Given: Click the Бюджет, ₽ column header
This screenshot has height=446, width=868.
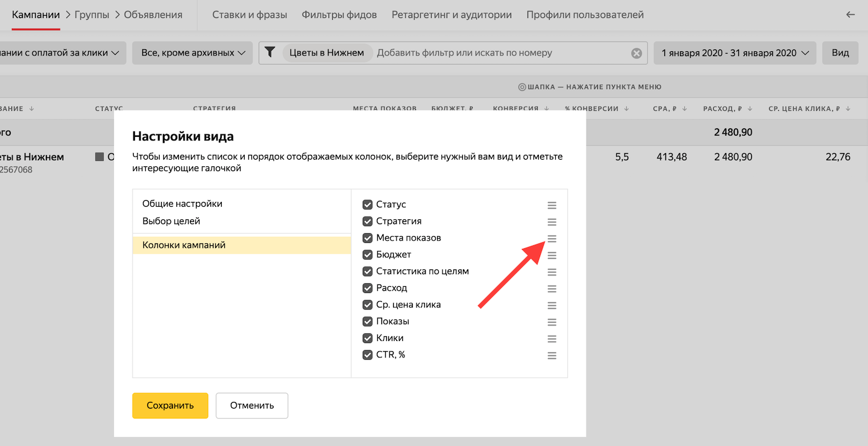Looking at the screenshot, I should point(452,108).
